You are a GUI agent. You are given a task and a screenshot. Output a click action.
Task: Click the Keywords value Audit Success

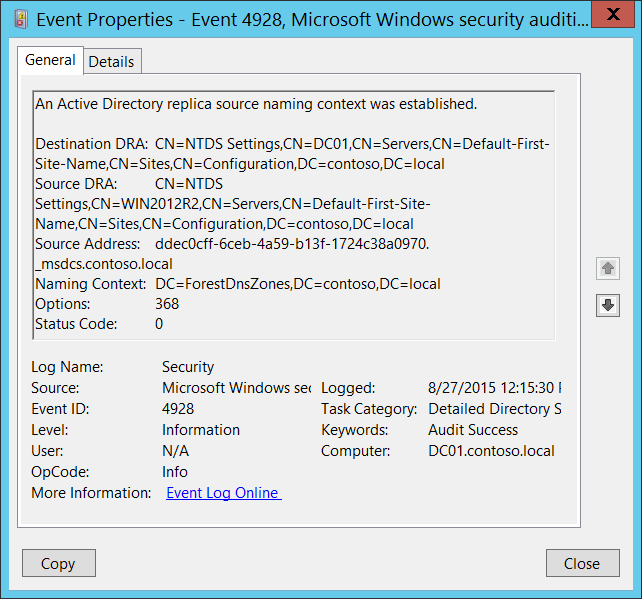473,430
